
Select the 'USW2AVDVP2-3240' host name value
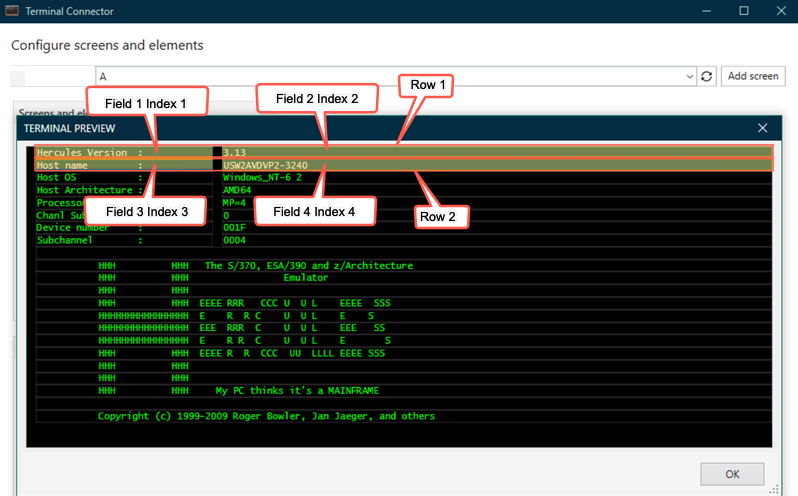click(497, 165)
